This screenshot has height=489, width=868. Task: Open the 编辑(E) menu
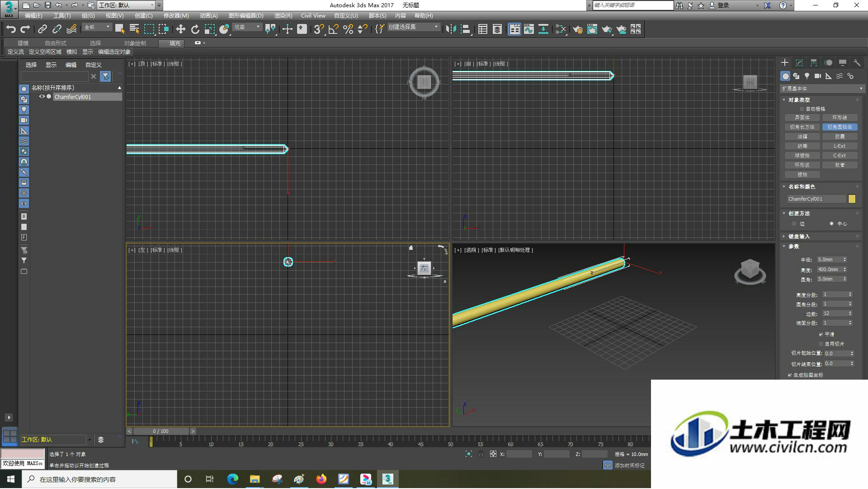point(33,16)
